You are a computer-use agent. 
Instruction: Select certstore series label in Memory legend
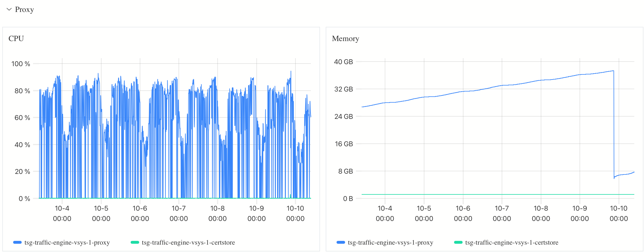click(512, 242)
